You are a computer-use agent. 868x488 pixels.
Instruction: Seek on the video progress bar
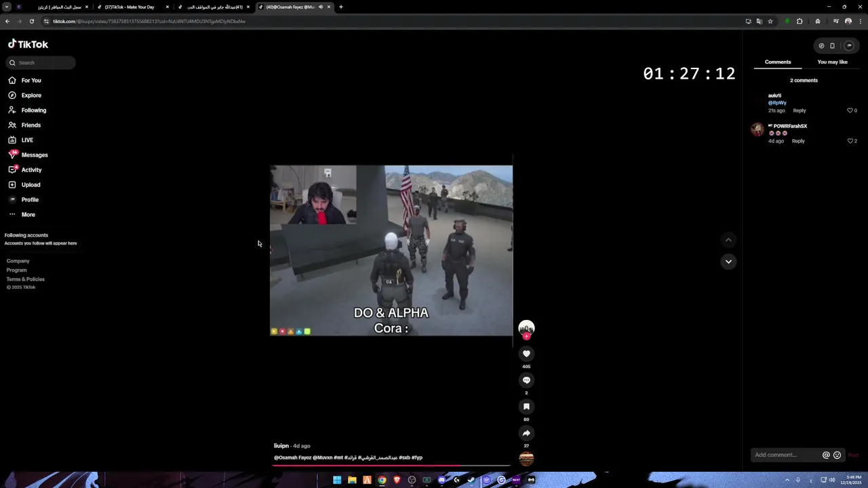391,466
